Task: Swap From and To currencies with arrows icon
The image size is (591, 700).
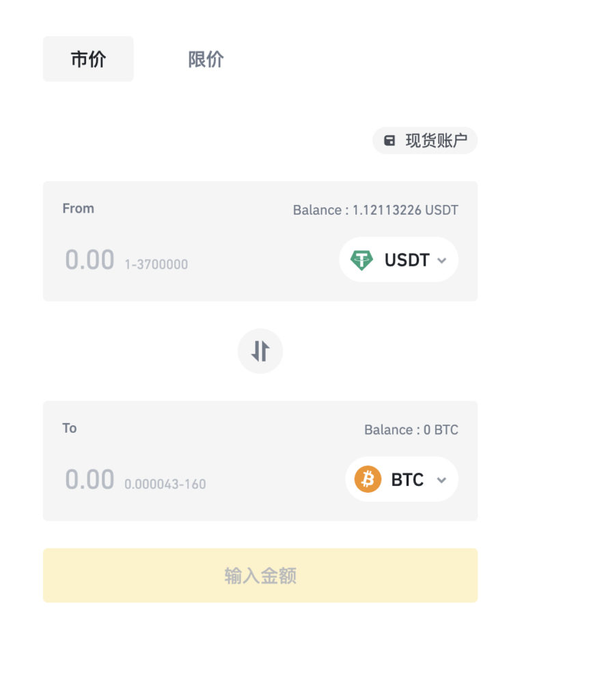Action: click(x=260, y=351)
